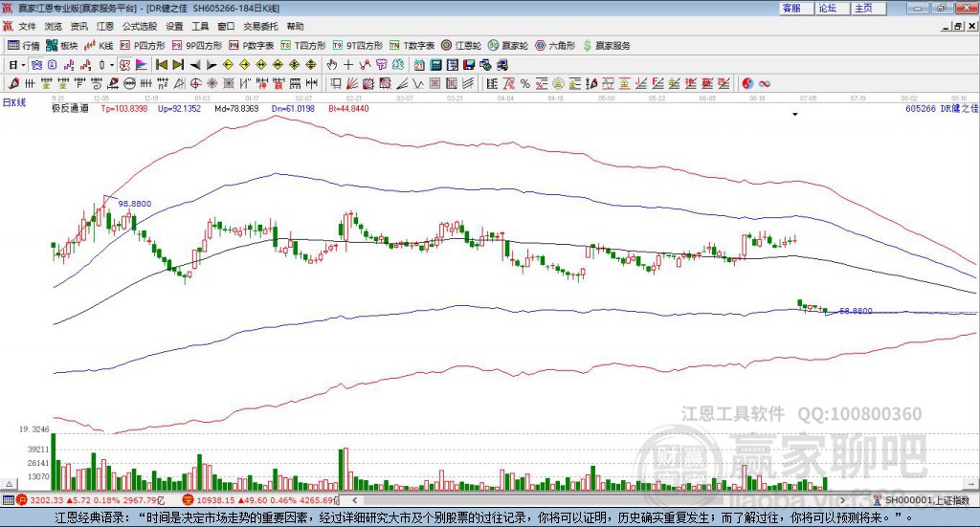Click the 论坛 forum button

833,8
